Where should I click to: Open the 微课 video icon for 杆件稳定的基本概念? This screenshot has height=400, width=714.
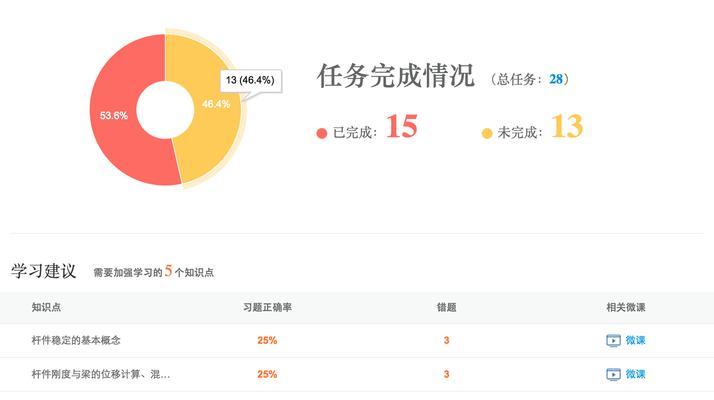(613, 340)
